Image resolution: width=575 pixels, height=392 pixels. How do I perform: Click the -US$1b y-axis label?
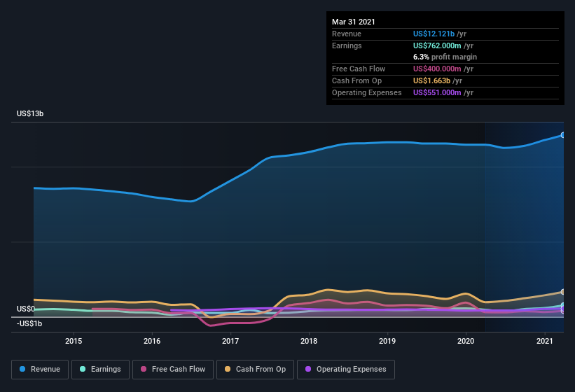(29, 323)
